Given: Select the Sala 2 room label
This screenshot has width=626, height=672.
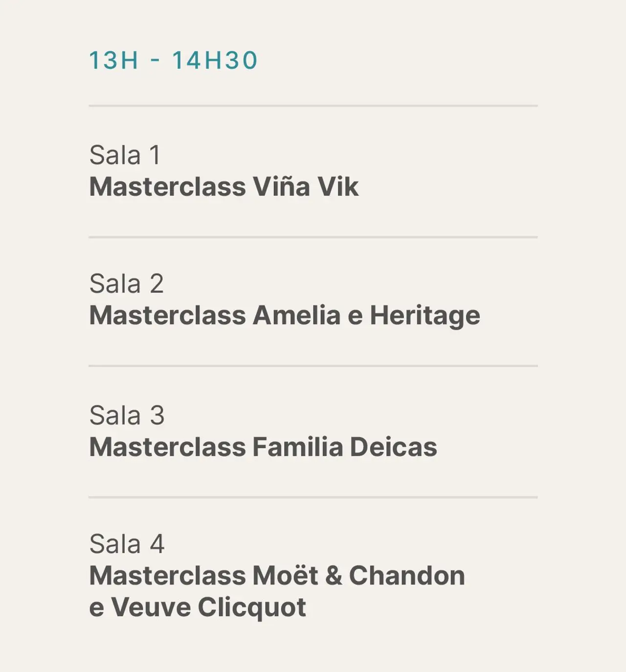Looking at the screenshot, I should [x=126, y=284].
